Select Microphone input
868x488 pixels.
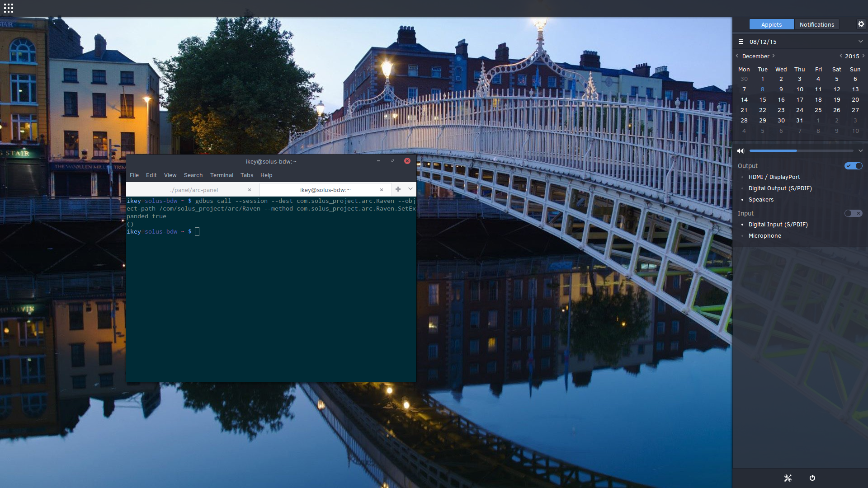[764, 236]
